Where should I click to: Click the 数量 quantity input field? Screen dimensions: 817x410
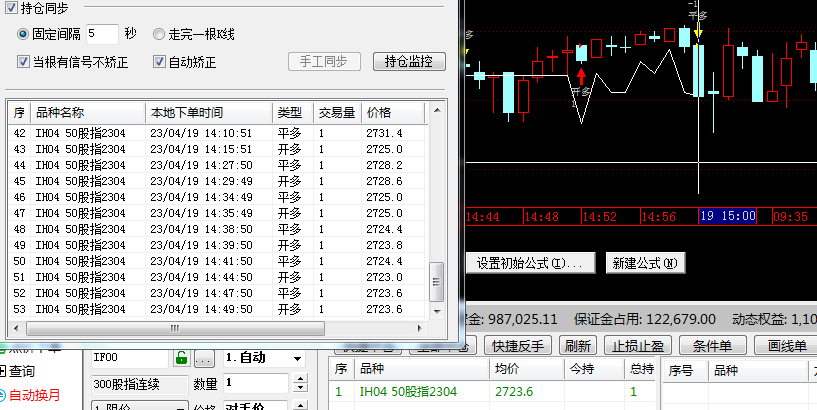[x=256, y=383]
